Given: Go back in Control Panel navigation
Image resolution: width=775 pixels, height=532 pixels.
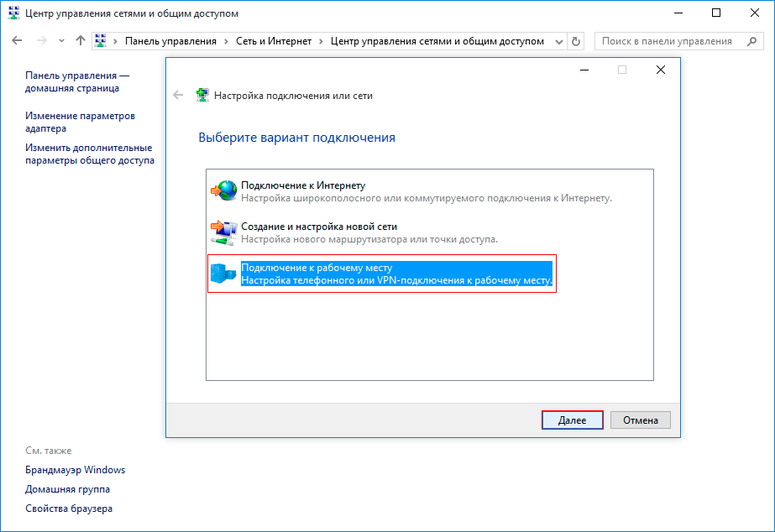Looking at the screenshot, I should click(x=17, y=41).
